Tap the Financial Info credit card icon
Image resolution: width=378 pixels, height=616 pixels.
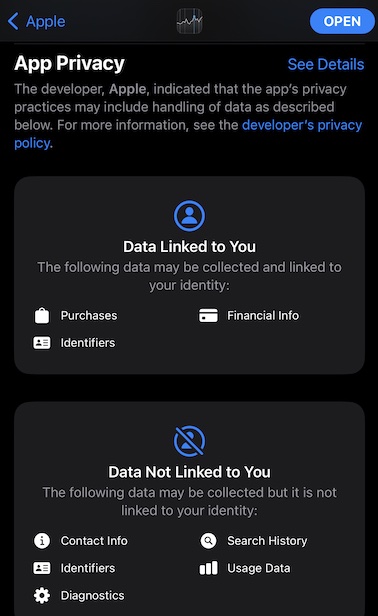coord(208,315)
